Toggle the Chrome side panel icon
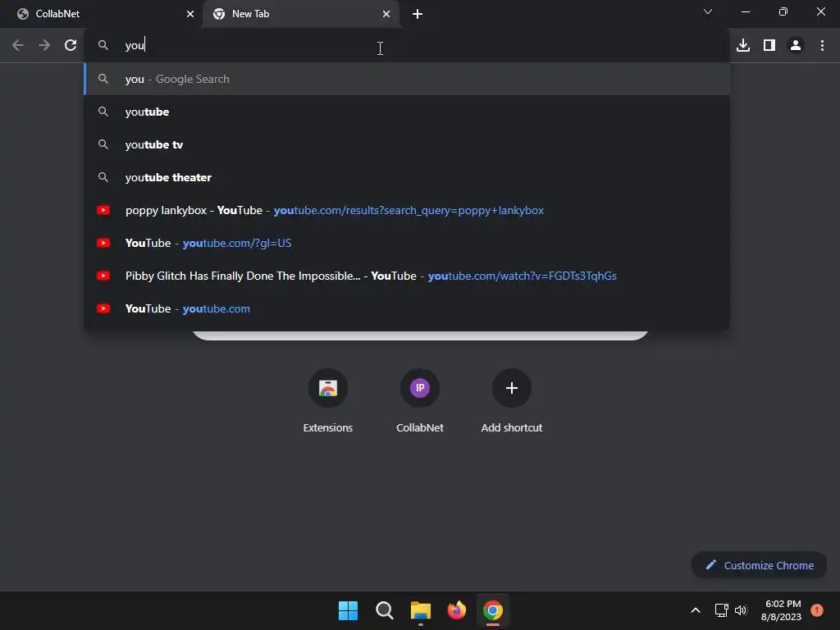 769,46
